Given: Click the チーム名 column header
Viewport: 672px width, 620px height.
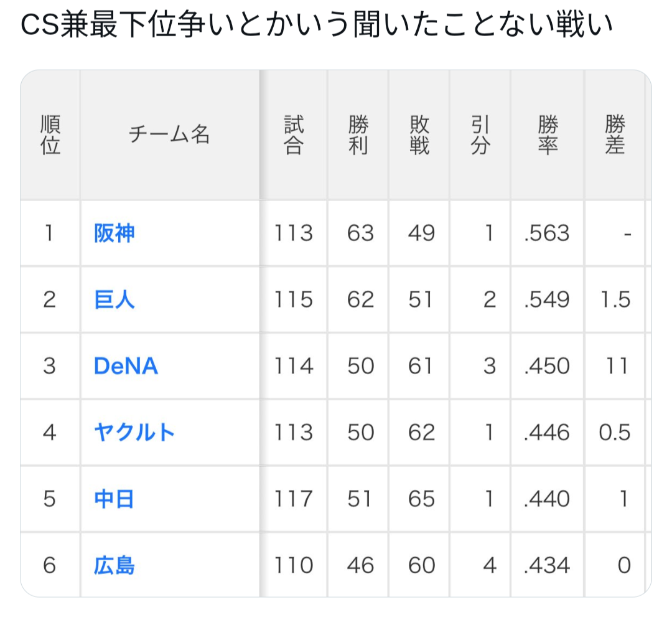Looking at the screenshot, I should click(170, 134).
